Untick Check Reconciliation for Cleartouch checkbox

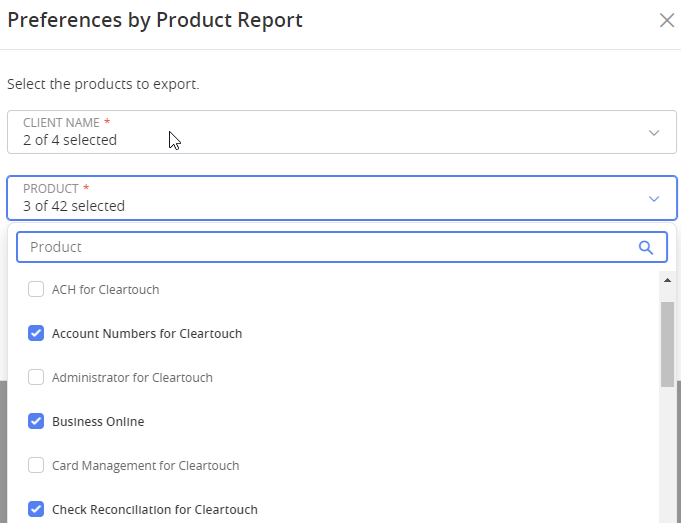pos(36,509)
